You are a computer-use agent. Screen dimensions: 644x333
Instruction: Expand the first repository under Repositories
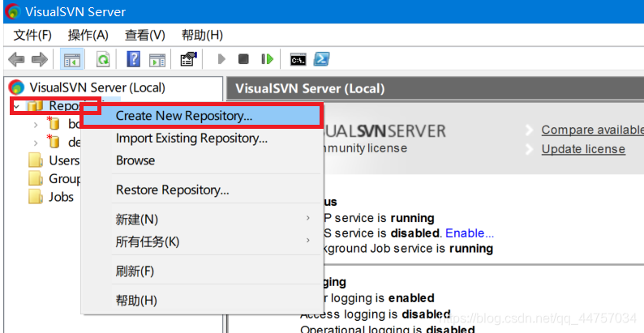36,124
